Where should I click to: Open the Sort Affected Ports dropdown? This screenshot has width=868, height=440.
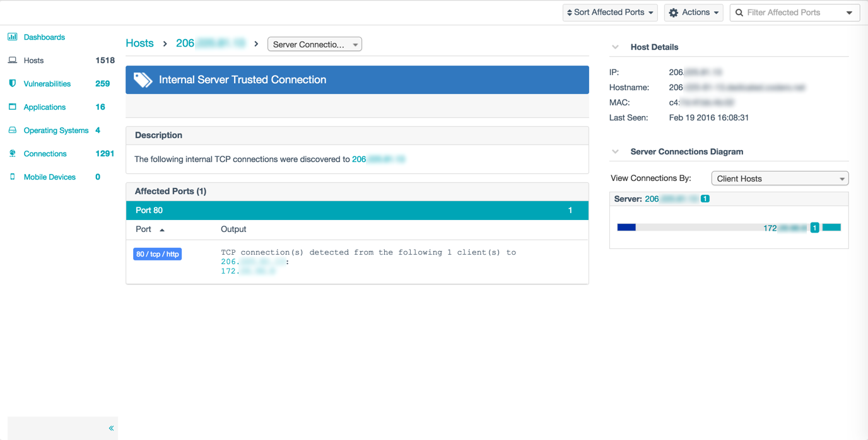609,13
